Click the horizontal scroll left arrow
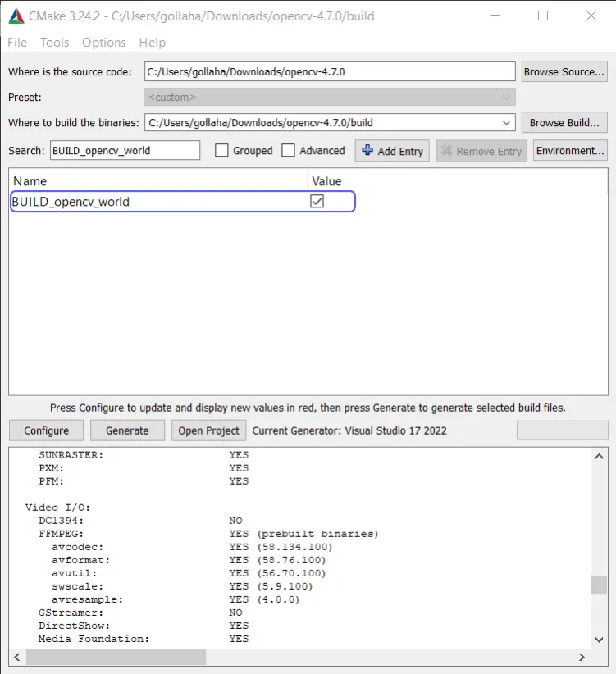The image size is (616, 674). pyautogui.click(x=17, y=657)
